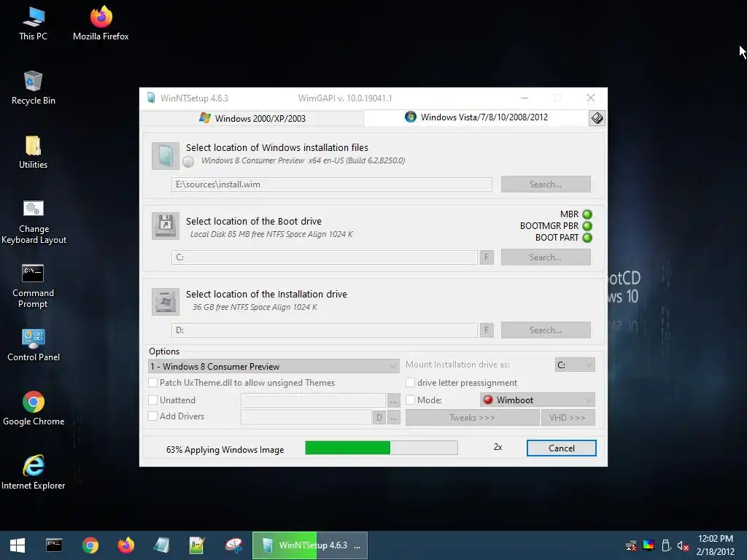Open Change Keyboard Layout desktop icon
This screenshot has height=560, width=747.
[x=34, y=222]
